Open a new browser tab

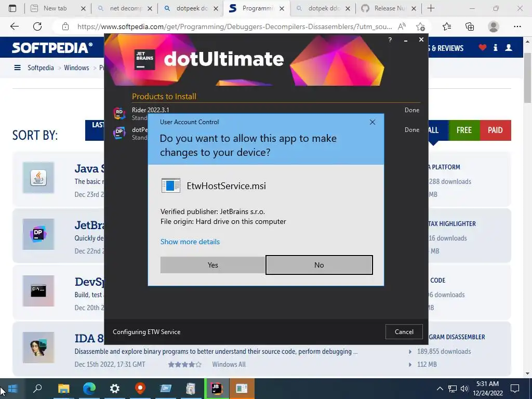pyautogui.click(x=431, y=8)
